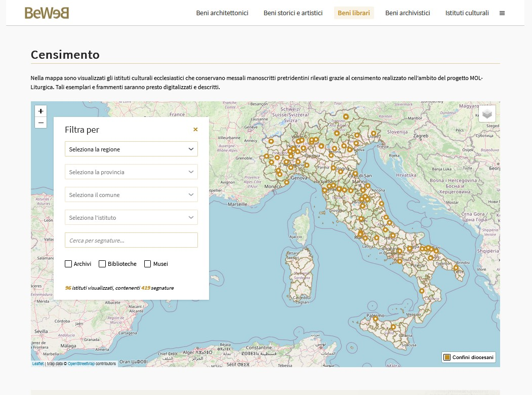Open the Seleziona la provincia dropdown
Image resolution: width=532 pixels, height=395 pixels.
131,172
